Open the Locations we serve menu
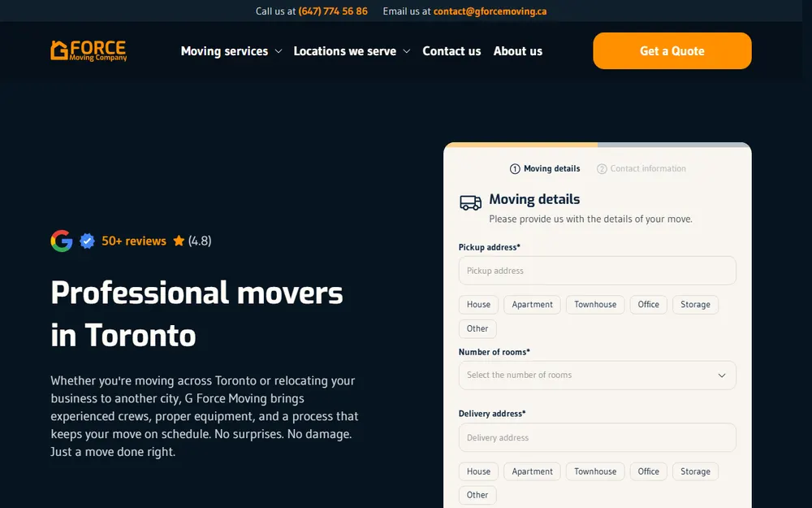Image resolution: width=812 pixels, height=508 pixels. (345, 51)
